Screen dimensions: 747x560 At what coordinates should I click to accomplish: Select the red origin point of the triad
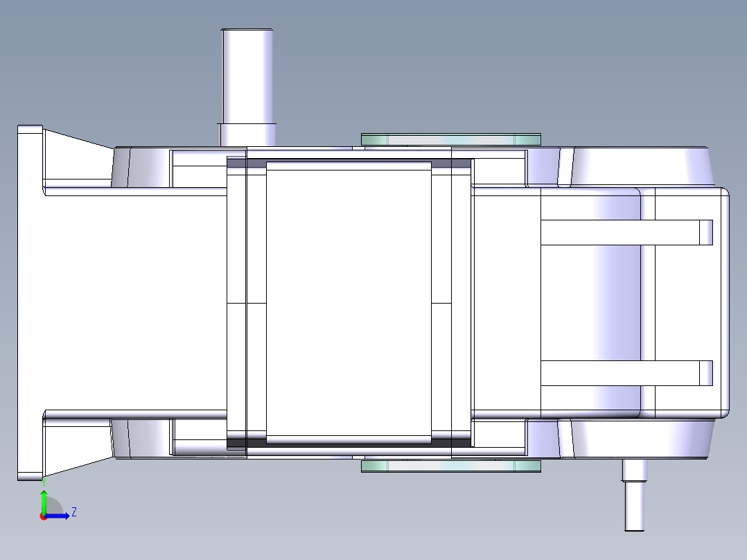point(44,516)
